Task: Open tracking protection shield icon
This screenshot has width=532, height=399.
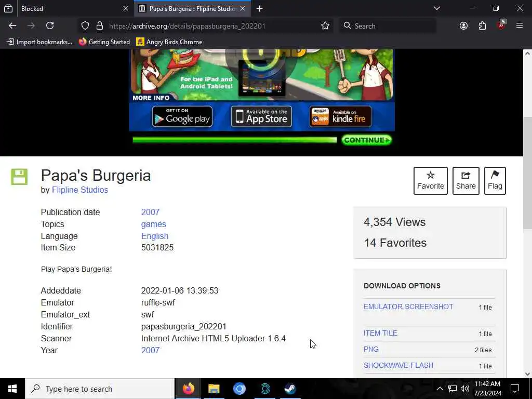Action: 85,26
